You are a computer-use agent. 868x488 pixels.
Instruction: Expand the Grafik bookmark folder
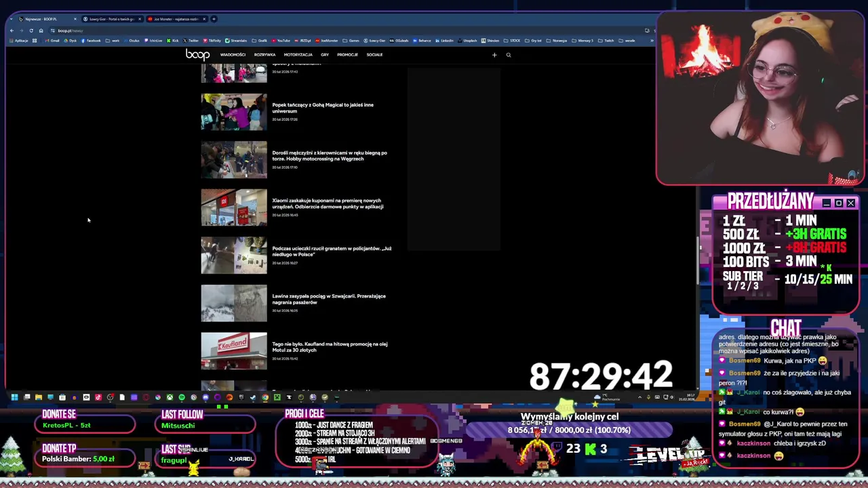(x=260, y=41)
